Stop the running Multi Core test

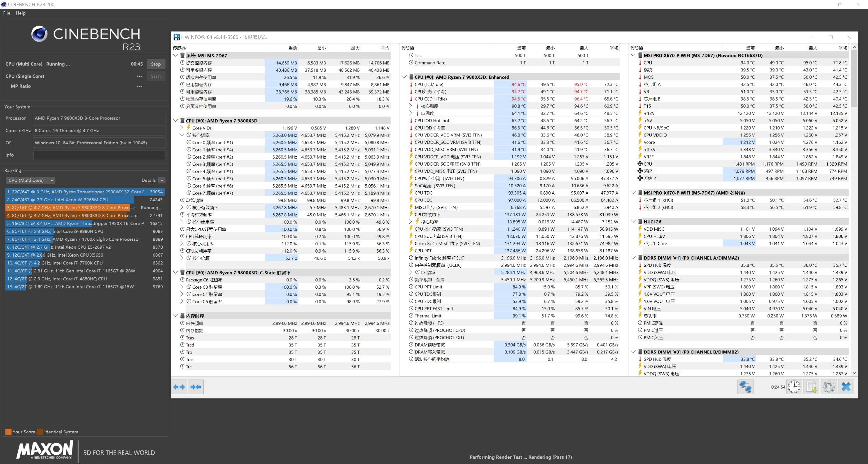pyautogui.click(x=156, y=64)
